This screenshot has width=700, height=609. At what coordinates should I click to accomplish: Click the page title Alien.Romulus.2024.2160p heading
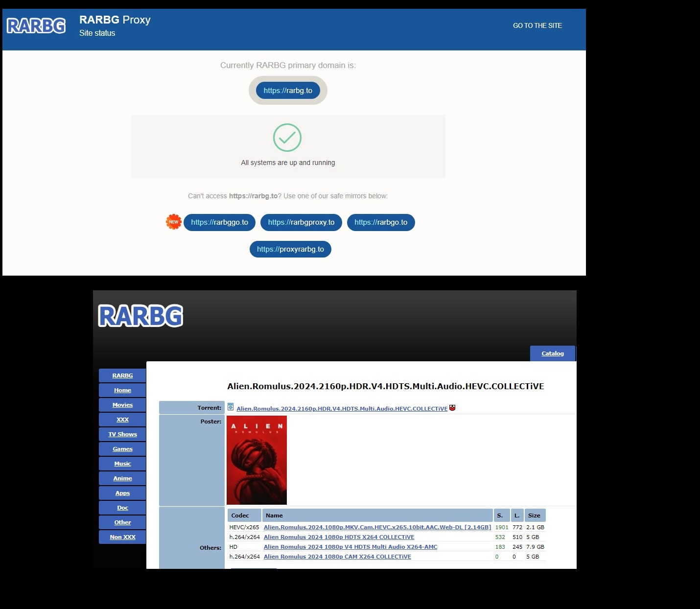386,386
